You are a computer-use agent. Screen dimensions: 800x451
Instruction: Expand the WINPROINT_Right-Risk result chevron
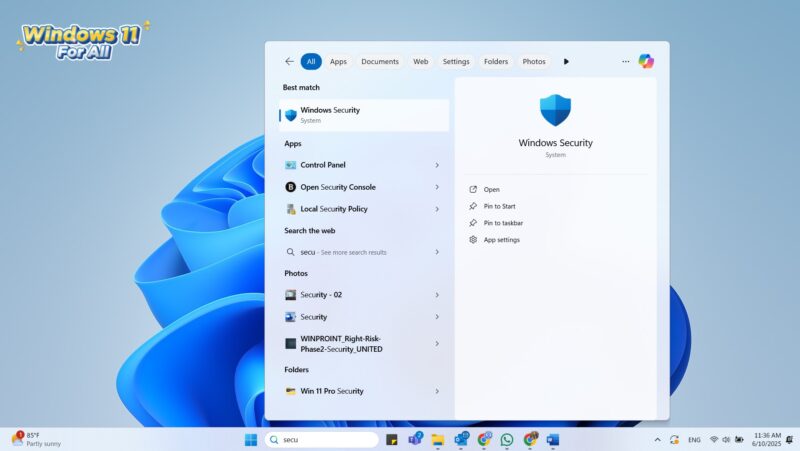pyautogui.click(x=437, y=343)
